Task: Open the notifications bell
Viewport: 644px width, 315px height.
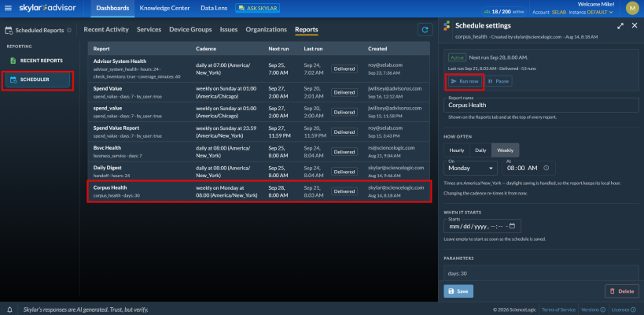Action: 10,309
